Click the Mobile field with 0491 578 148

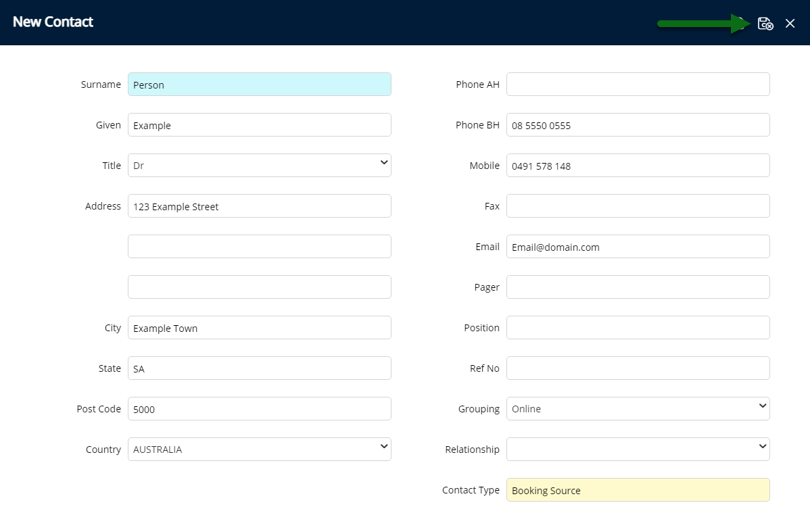pyautogui.click(x=638, y=166)
